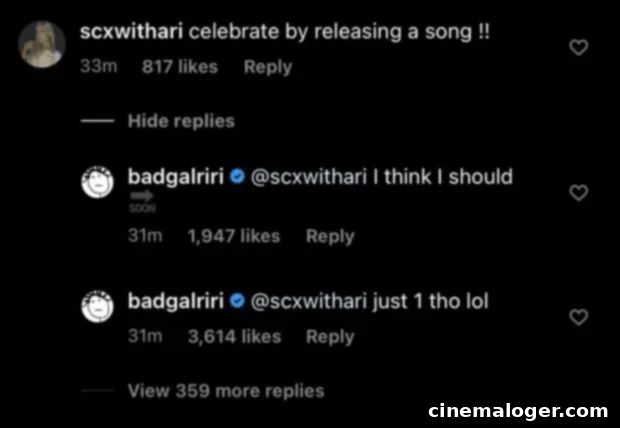Screen dimensions: 620x428
Task: Open badgalriri avatar on first reply
Action: pos(97,182)
